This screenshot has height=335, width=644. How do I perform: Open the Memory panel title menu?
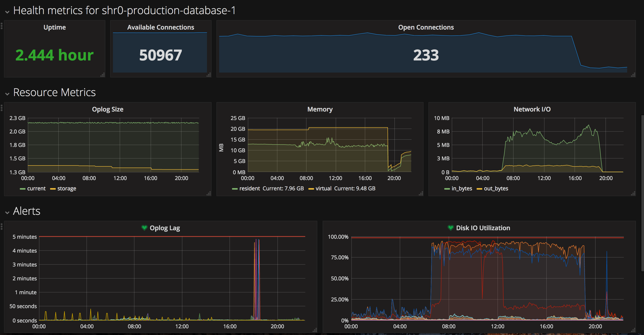[x=320, y=109]
